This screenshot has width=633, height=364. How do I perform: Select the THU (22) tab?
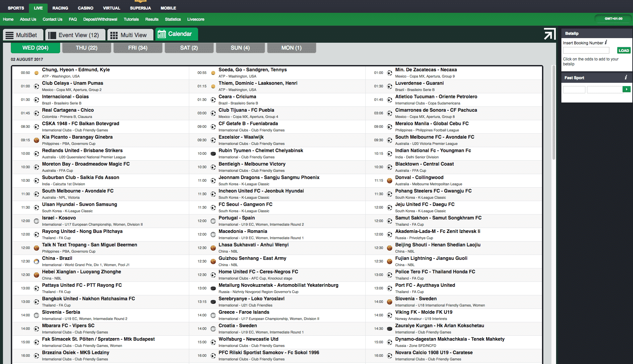86,48
